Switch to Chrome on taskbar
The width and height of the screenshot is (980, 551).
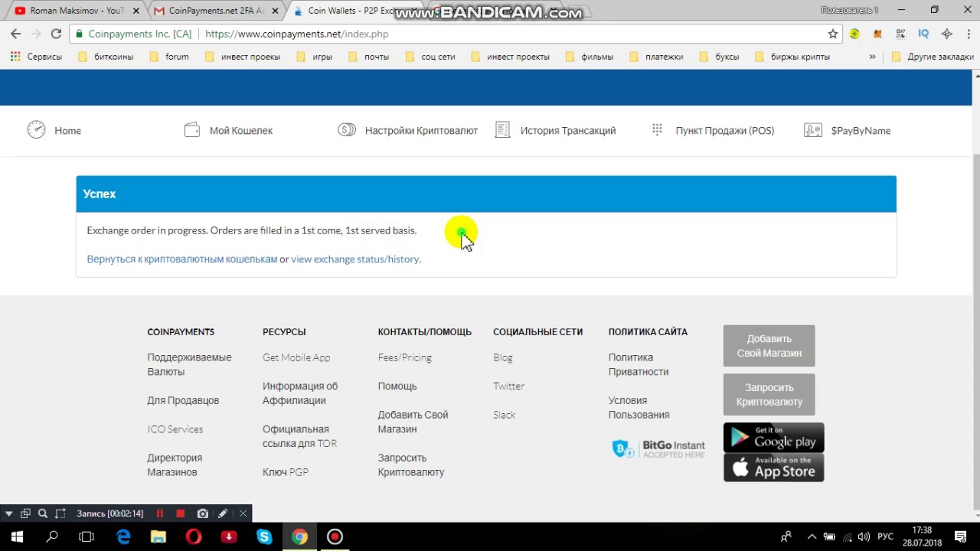coord(299,537)
